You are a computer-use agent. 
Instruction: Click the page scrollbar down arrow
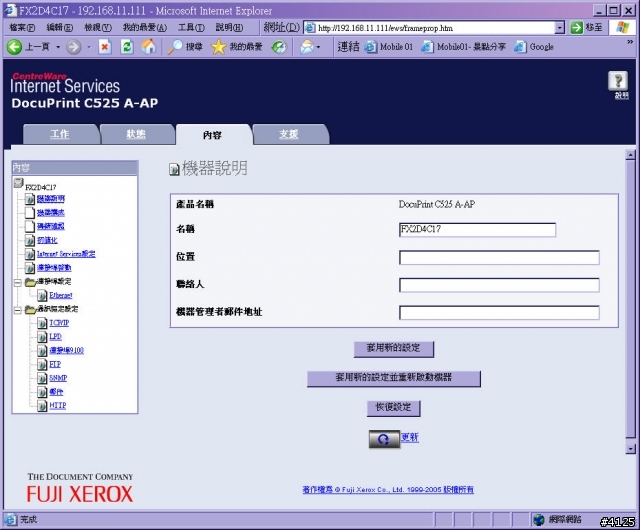(x=630, y=449)
